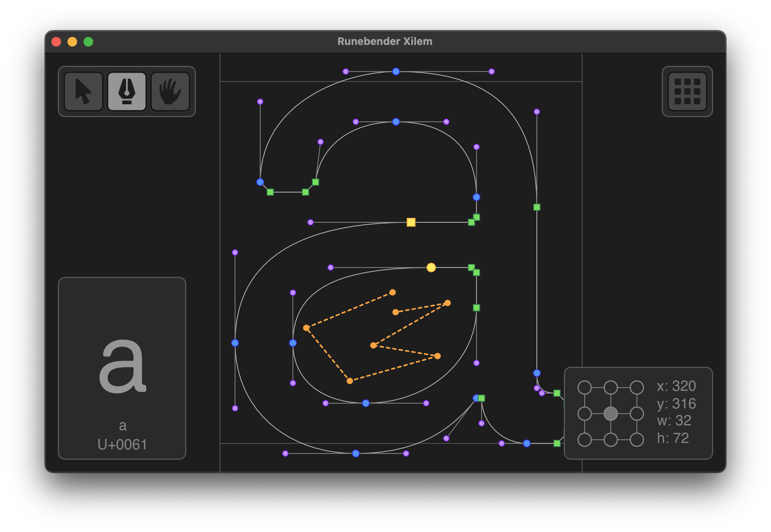Click the yellow minimize window button
The height and width of the screenshot is (532, 771).
(x=72, y=42)
